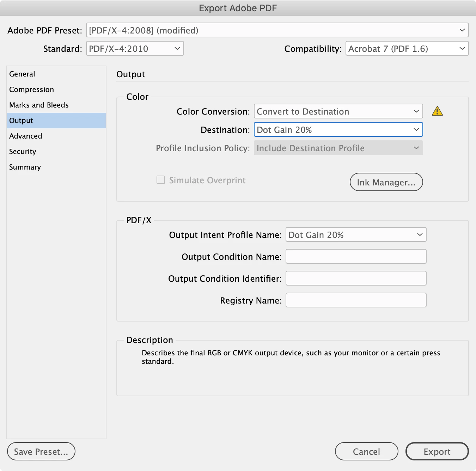Click the yellow warning icon next to Color Conversion

(437, 111)
